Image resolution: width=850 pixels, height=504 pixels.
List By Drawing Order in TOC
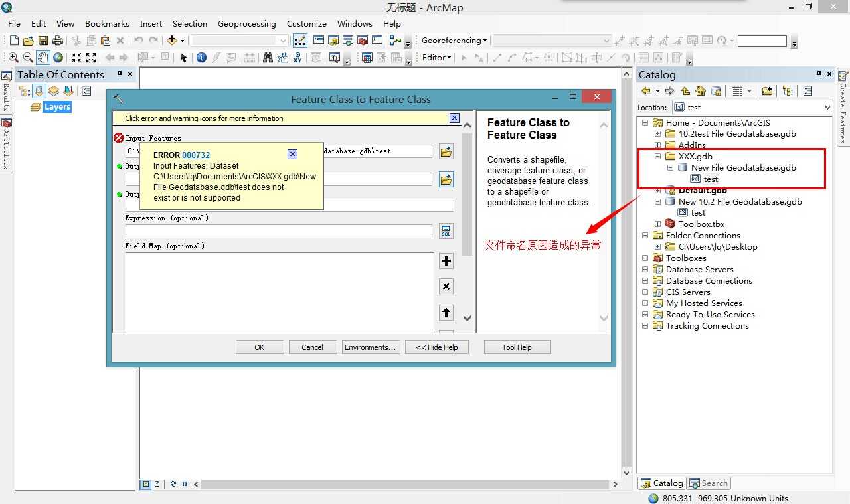click(25, 91)
